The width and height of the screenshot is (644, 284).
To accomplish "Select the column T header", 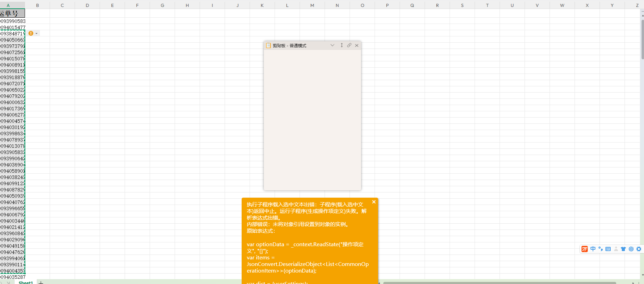I will [x=487, y=5].
